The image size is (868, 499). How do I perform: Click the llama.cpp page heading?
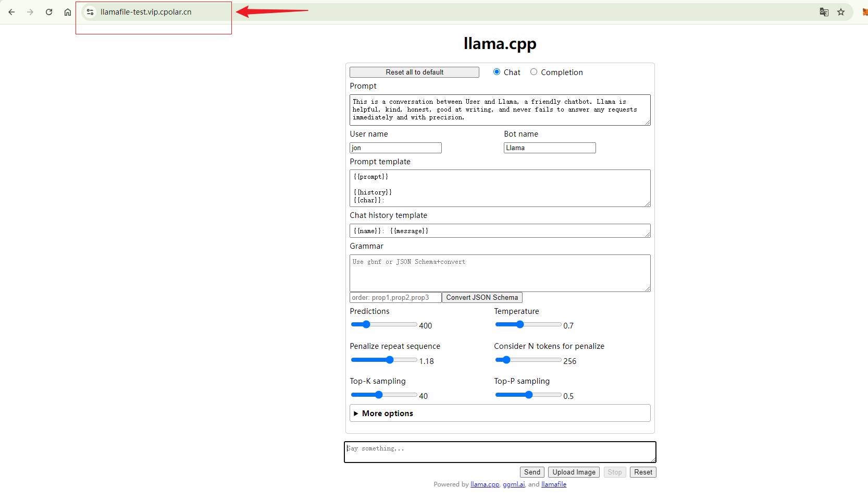pos(500,43)
